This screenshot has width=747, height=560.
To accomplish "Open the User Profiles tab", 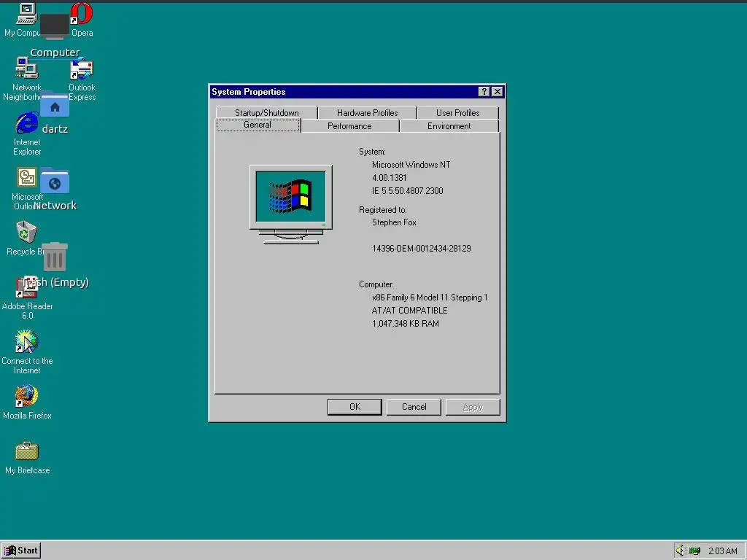I will coord(458,113).
